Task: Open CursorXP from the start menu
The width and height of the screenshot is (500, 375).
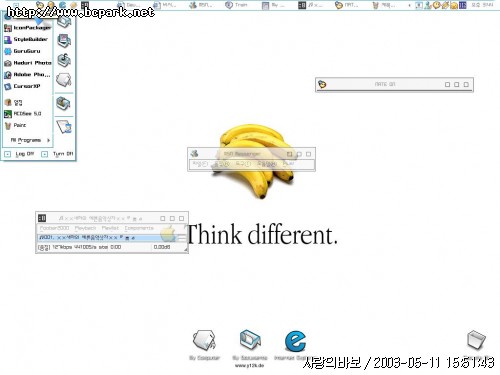Action: 22,86
